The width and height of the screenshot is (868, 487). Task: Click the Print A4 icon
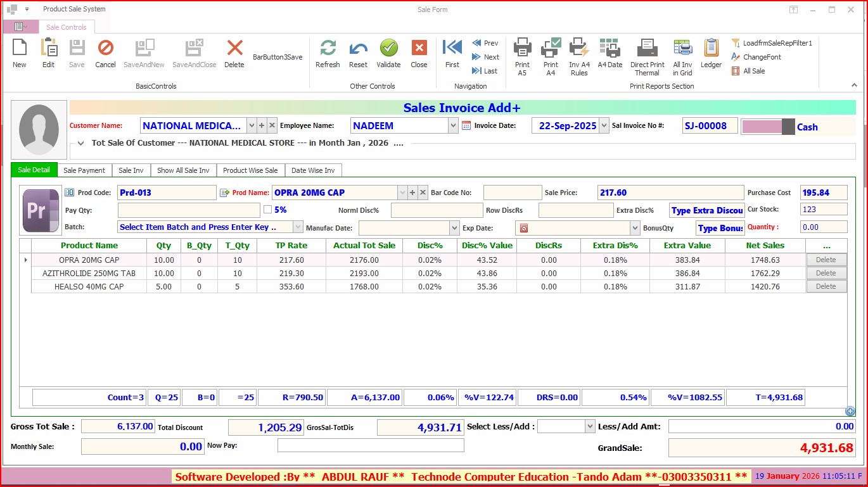pos(551,48)
